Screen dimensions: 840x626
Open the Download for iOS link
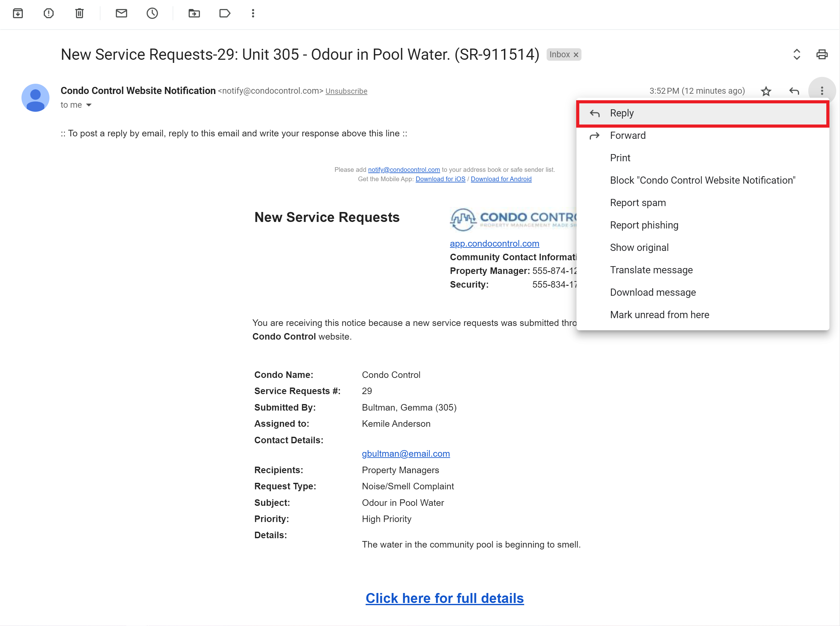(x=440, y=179)
